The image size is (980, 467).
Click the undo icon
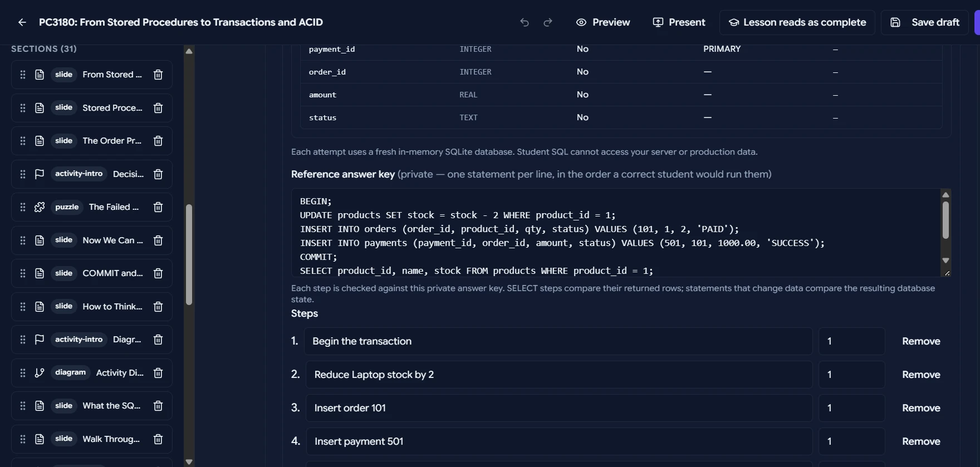coord(525,22)
